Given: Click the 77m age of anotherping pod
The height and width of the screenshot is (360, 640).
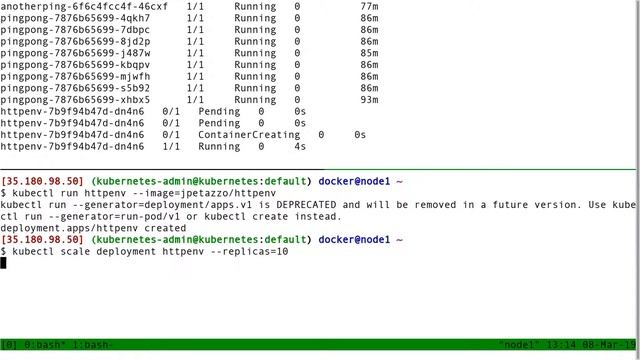Looking at the screenshot, I should click(369, 7).
